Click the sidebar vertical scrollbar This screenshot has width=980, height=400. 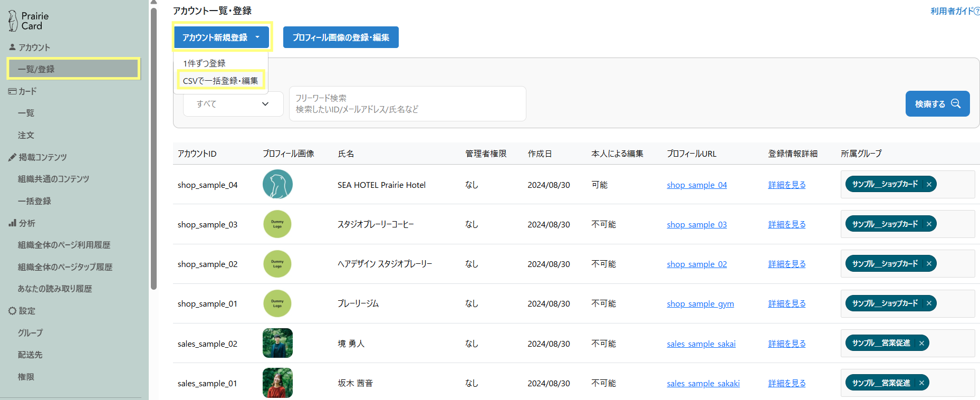pos(153,148)
